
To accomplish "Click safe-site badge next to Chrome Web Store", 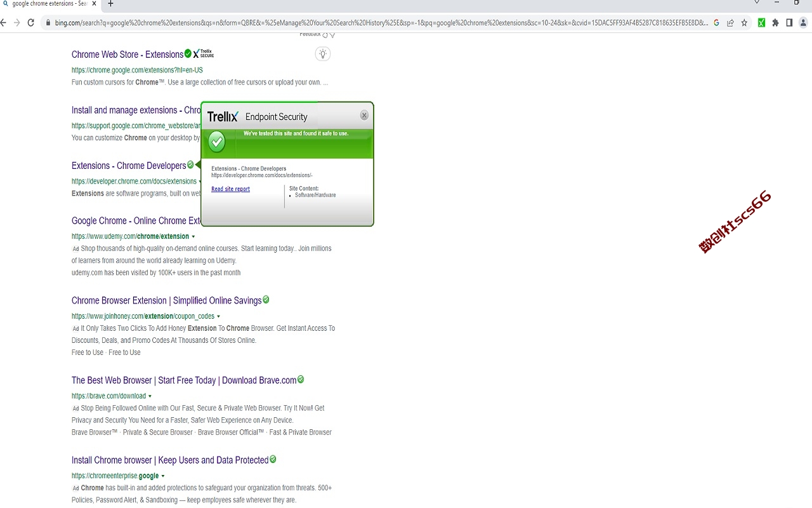I will 188,53.
